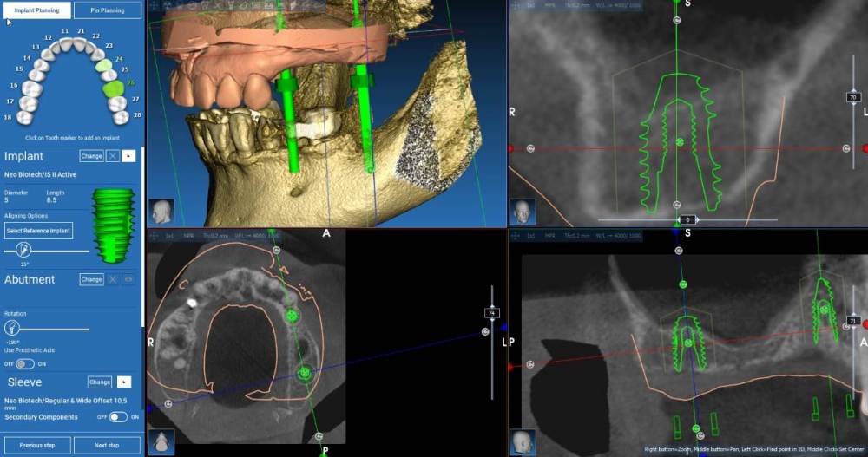Click Next step button

107,445
